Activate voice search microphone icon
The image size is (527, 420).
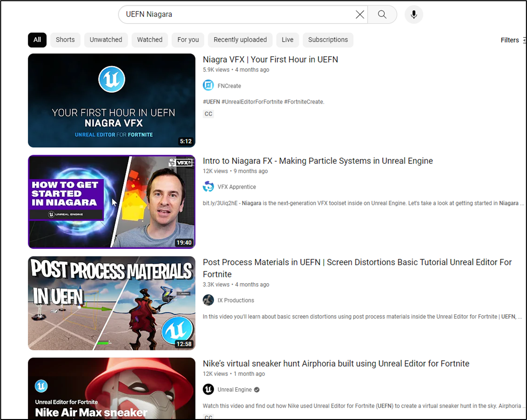coord(414,14)
